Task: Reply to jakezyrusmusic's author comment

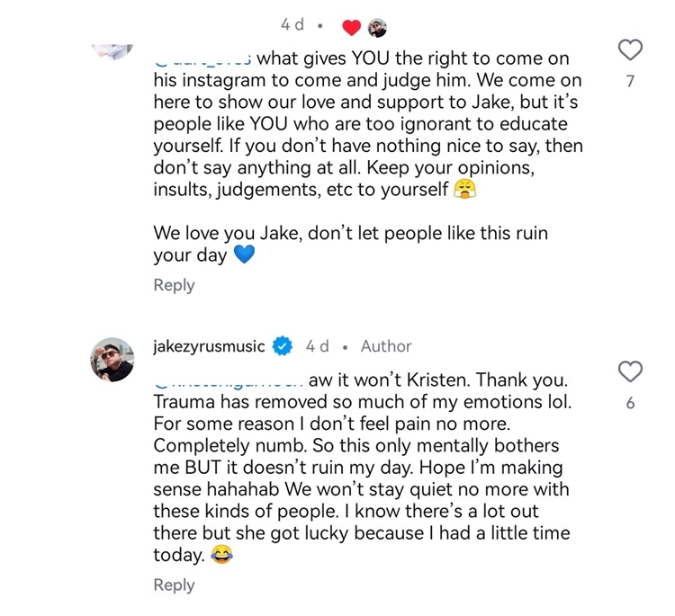Action: (174, 585)
